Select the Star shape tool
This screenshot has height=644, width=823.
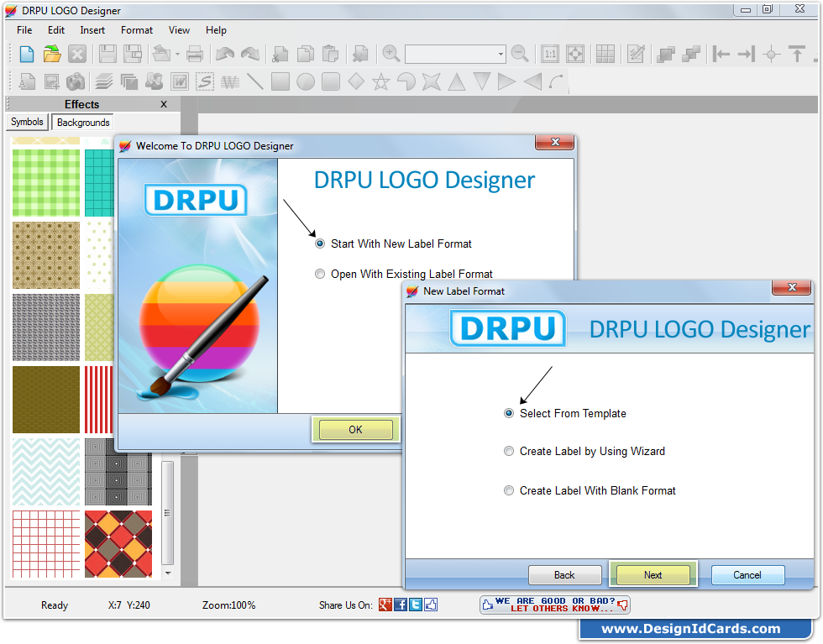click(381, 82)
